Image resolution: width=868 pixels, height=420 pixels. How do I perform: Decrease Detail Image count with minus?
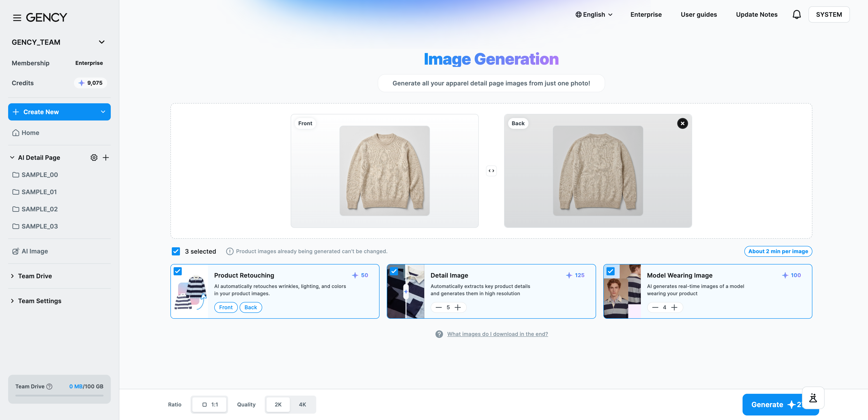[438, 307]
